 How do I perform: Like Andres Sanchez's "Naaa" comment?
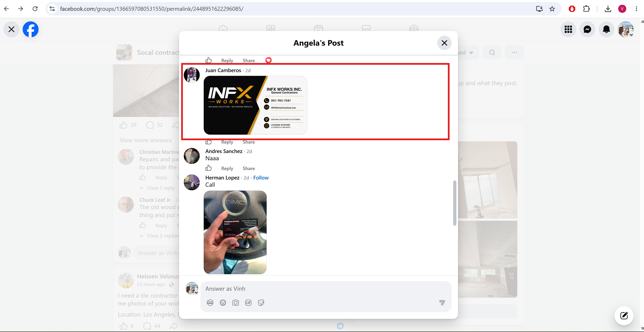point(208,168)
